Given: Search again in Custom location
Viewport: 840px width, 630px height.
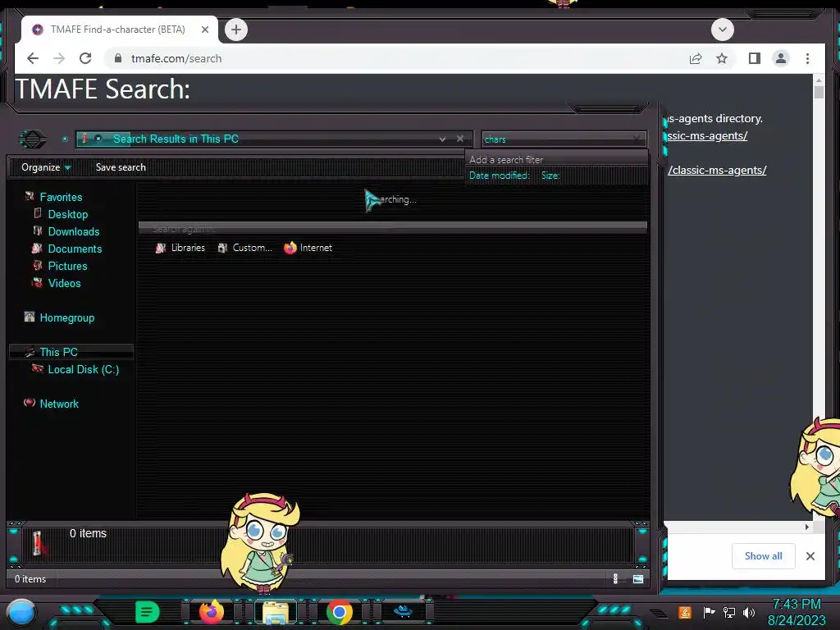Looking at the screenshot, I should (244, 248).
